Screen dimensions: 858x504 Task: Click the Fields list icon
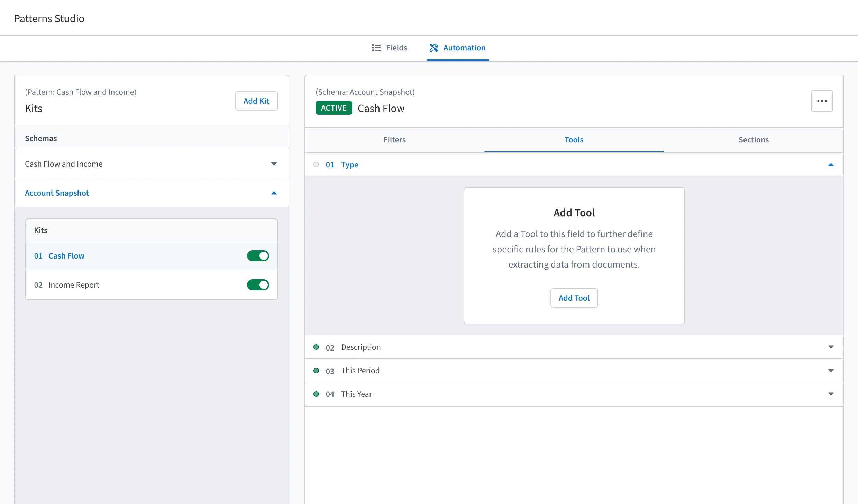click(x=376, y=48)
